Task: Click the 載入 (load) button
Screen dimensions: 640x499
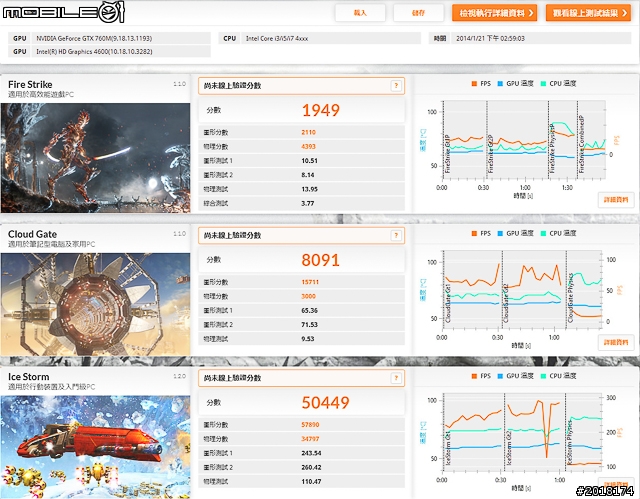Action: pos(360,13)
